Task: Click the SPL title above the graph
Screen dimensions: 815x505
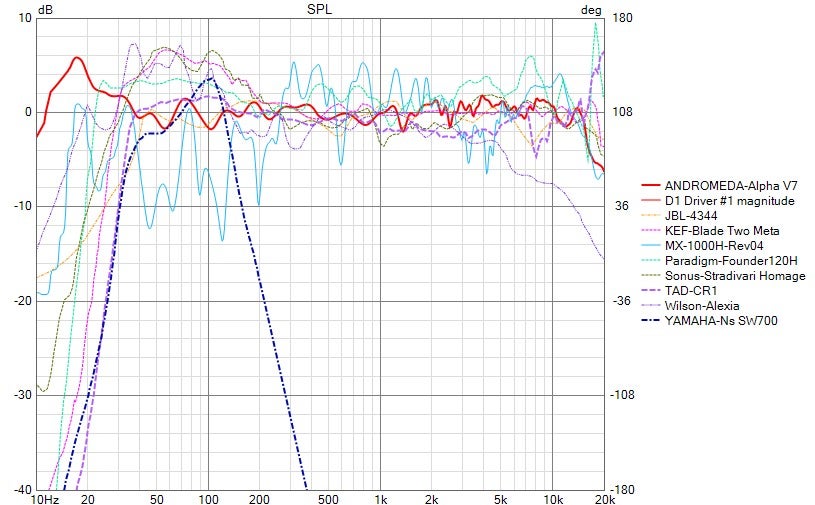Action: (x=320, y=9)
